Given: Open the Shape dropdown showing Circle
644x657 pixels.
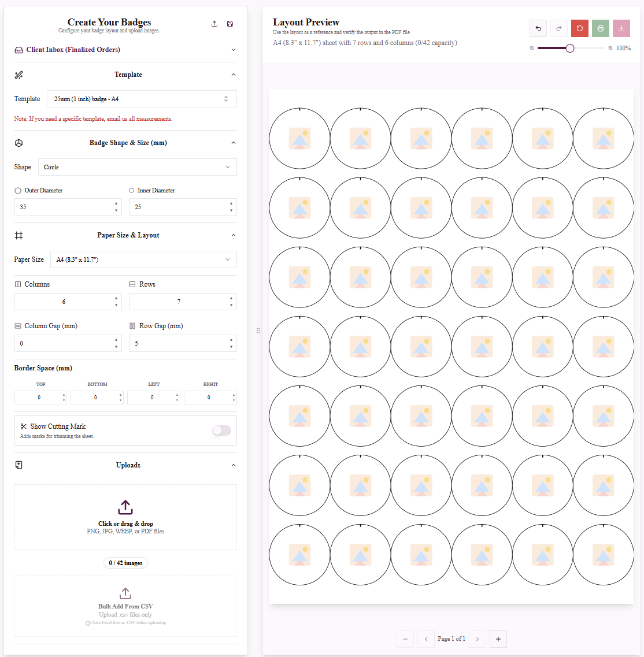Looking at the screenshot, I should pyautogui.click(x=138, y=167).
